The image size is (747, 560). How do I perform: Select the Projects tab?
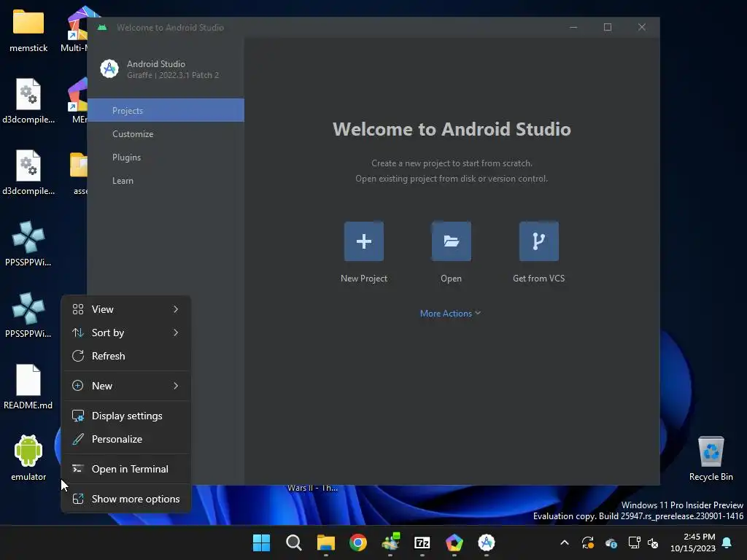166,111
